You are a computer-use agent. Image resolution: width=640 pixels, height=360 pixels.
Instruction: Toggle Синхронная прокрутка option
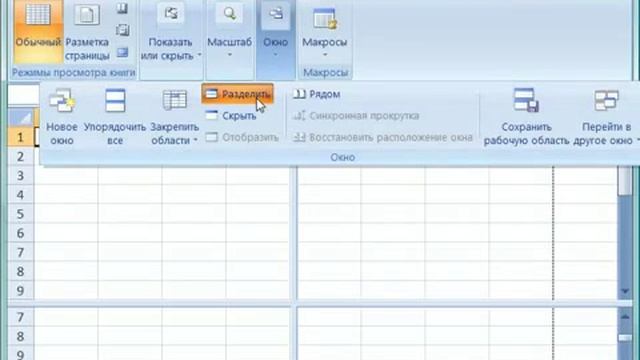pyautogui.click(x=356, y=116)
